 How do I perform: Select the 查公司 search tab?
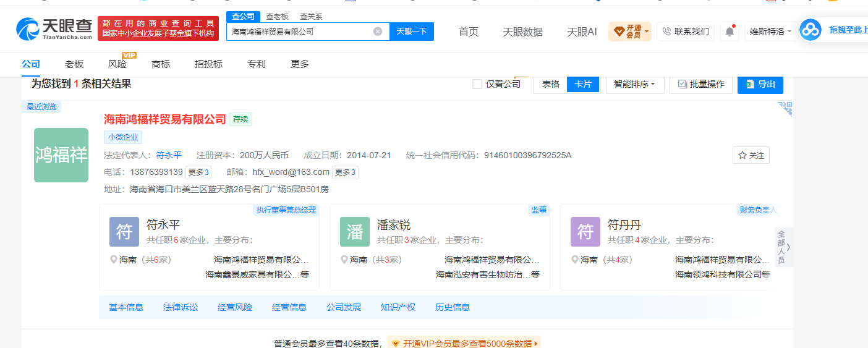pos(243,17)
